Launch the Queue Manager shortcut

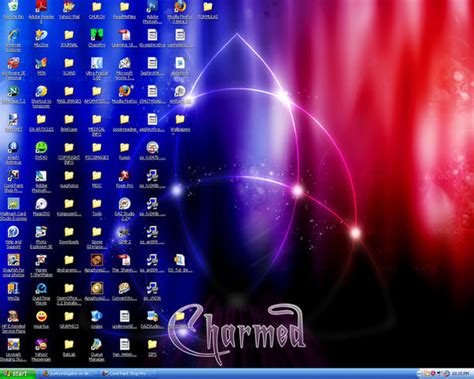point(97,350)
